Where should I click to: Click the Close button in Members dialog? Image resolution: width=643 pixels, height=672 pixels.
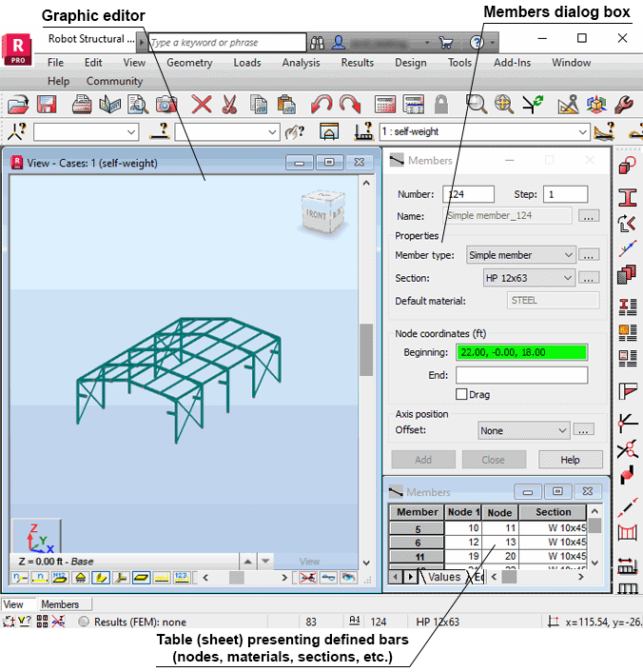pyautogui.click(x=494, y=460)
